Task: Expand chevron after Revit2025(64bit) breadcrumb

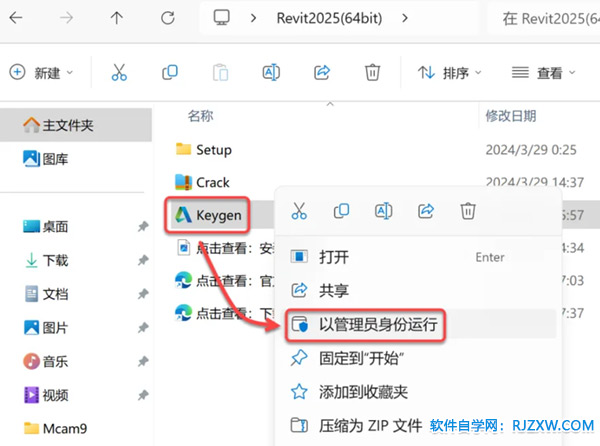Action: pos(405,18)
